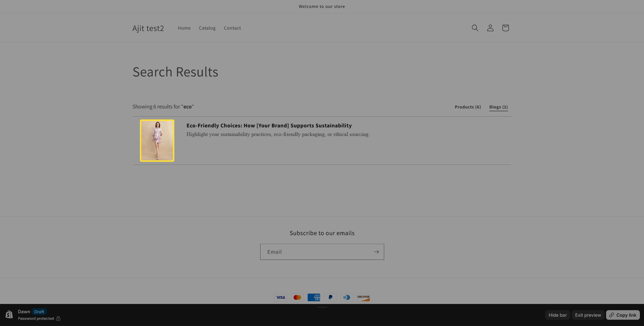Click the Ajit test2 store logo
The width and height of the screenshot is (644, 326).
point(148,28)
